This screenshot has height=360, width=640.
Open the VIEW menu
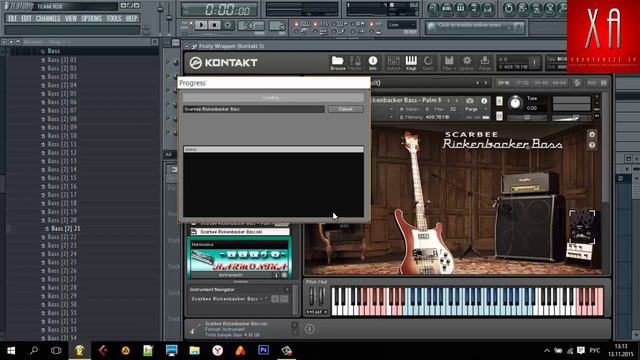point(71,18)
